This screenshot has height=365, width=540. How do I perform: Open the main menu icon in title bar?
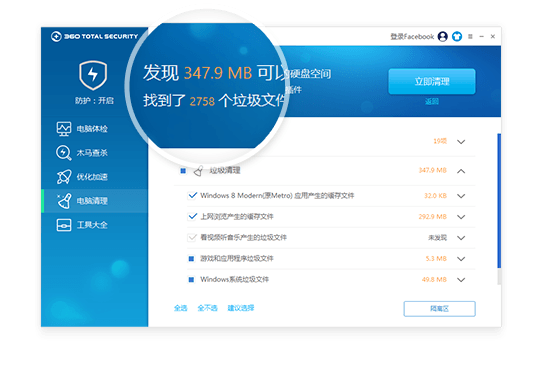coord(470,36)
